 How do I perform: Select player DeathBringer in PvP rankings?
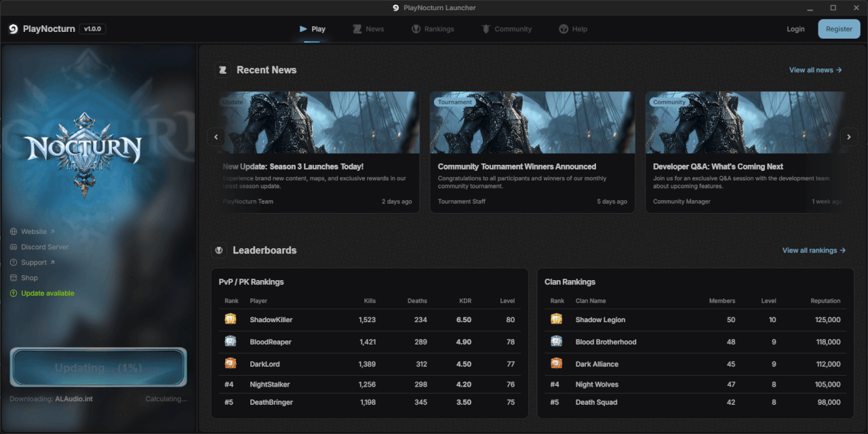[271, 402]
